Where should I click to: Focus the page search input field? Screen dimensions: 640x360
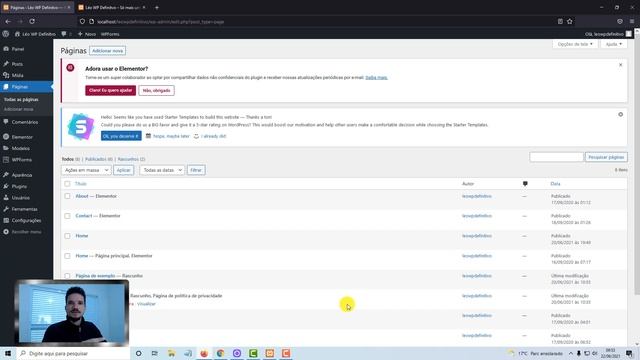pyautogui.click(x=556, y=157)
